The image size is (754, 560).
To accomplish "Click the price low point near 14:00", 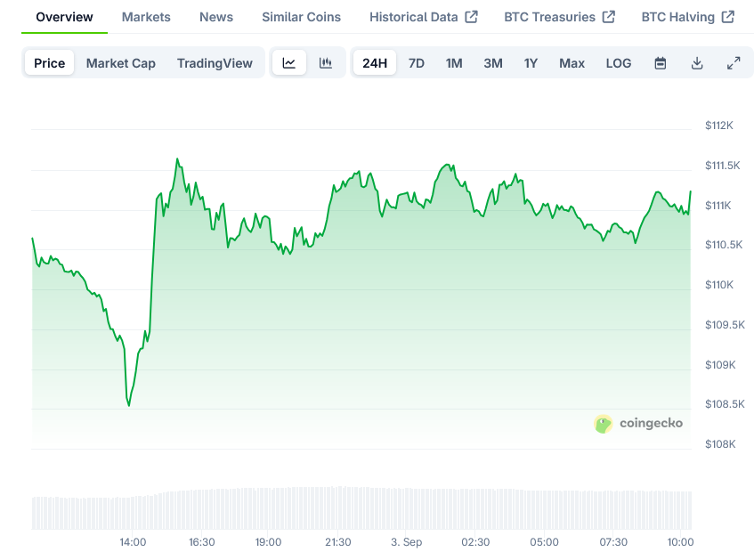I will pyautogui.click(x=129, y=405).
